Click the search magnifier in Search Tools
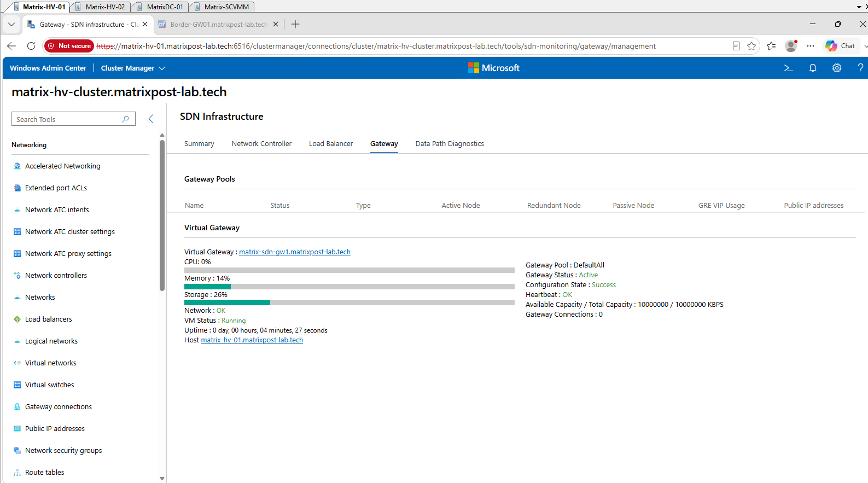Viewport: 868px width, 483px height. (125, 119)
